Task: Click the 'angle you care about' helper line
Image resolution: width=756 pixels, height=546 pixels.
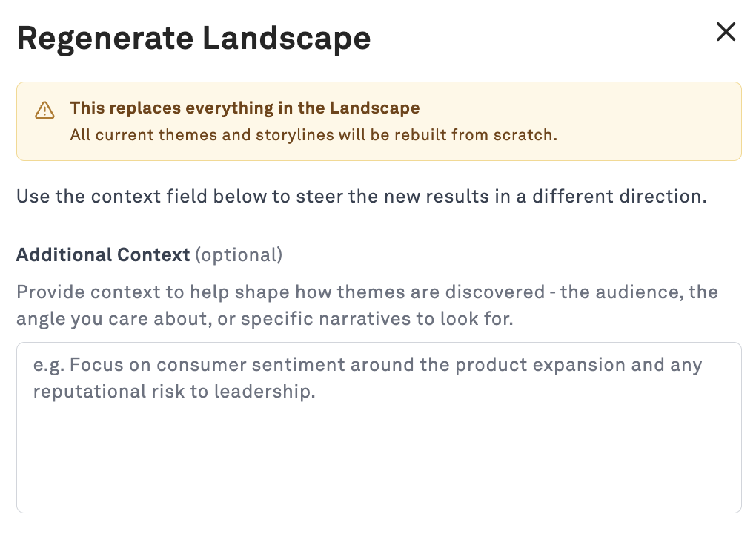Action: [265, 318]
